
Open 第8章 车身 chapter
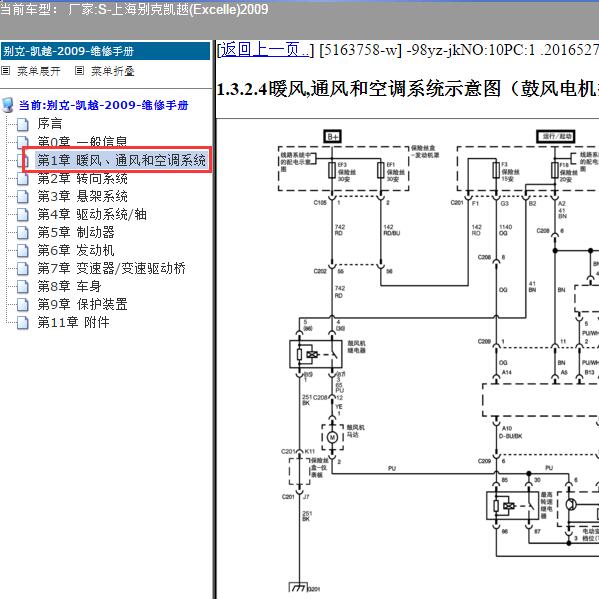point(69,287)
